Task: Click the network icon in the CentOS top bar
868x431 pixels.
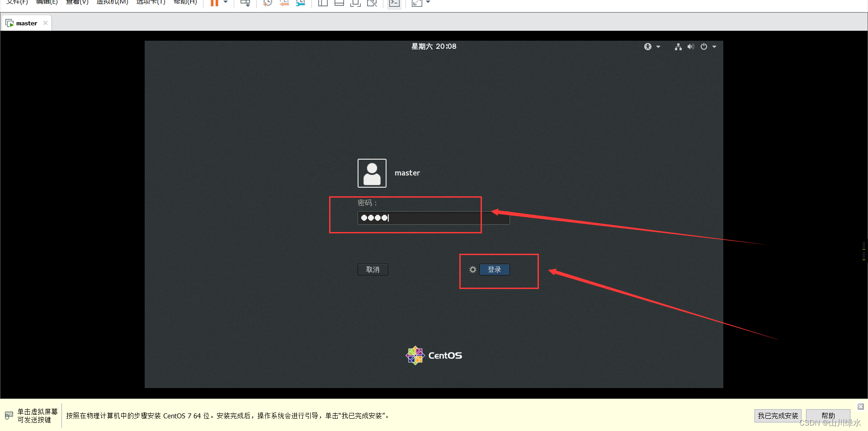Action: pyautogui.click(x=678, y=47)
